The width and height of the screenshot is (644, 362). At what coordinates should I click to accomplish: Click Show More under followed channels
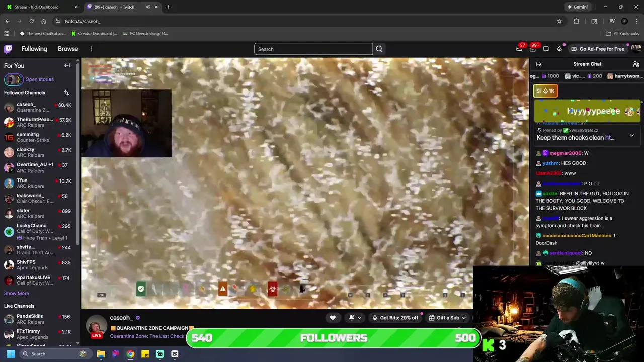point(17,293)
